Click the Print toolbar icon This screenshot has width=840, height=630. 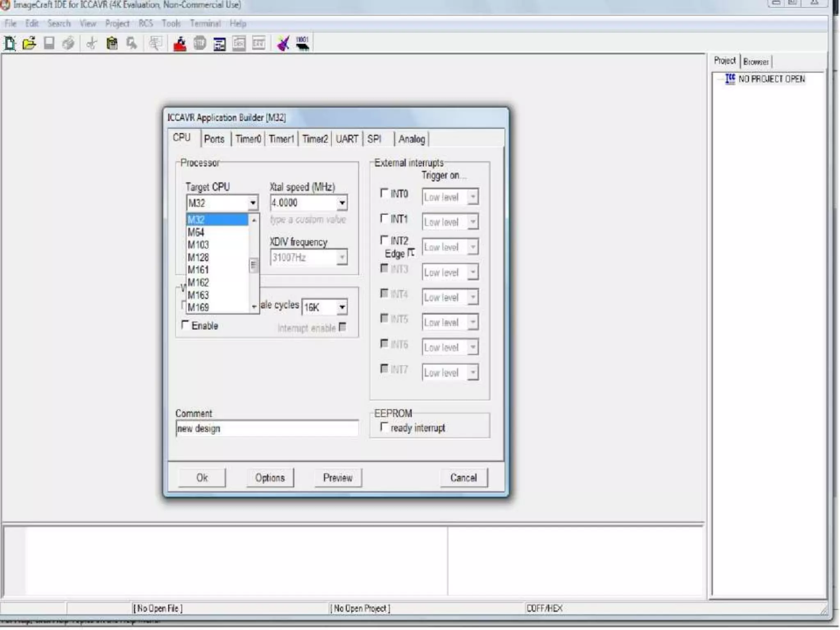(68, 43)
